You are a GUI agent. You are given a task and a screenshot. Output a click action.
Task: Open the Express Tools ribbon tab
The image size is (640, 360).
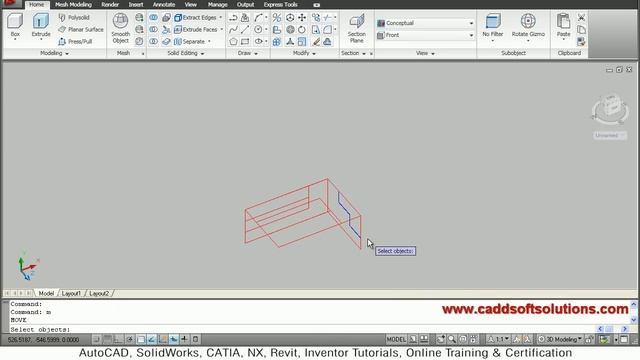[x=280, y=4]
